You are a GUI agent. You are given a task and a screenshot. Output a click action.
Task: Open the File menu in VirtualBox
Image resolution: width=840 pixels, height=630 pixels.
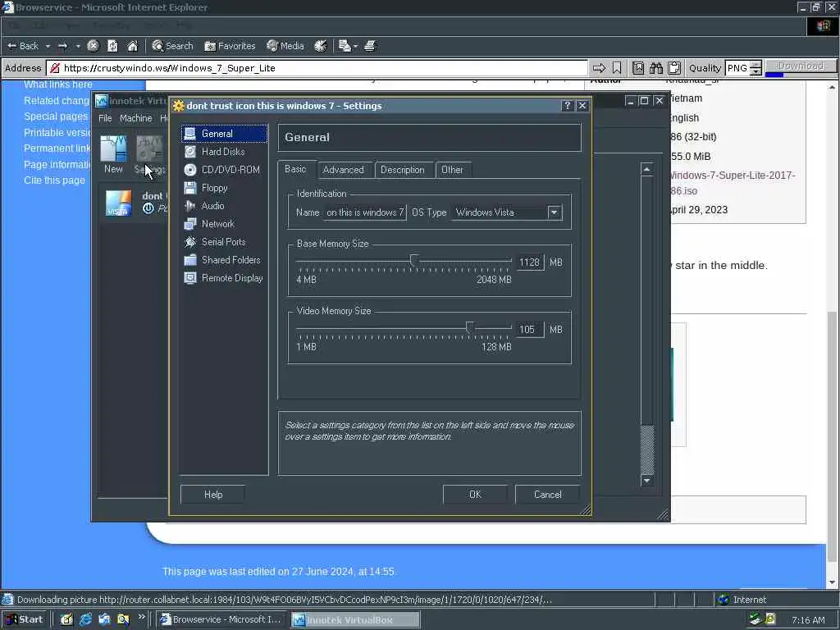point(105,118)
